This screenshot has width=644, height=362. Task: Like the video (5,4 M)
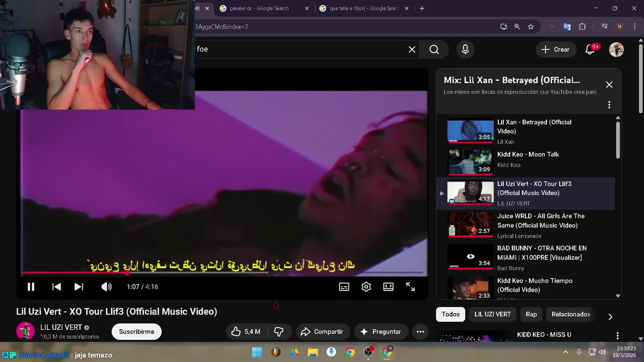pyautogui.click(x=246, y=332)
